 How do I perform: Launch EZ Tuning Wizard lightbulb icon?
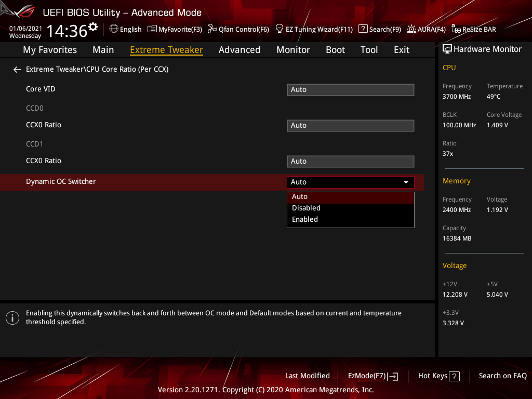[279, 29]
